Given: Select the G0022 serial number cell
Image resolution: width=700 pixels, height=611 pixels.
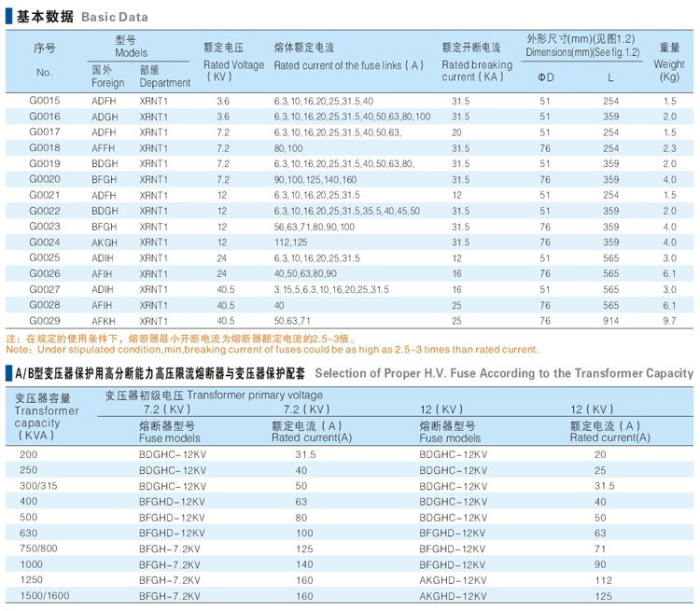Looking at the screenshot, I should coord(45,211).
